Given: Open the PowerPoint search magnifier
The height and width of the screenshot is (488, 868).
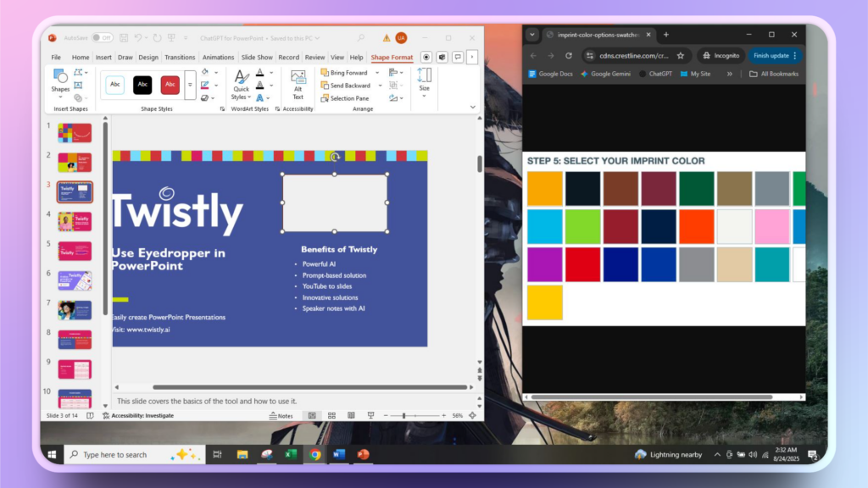Looking at the screenshot, I should (x=361, y=38).
